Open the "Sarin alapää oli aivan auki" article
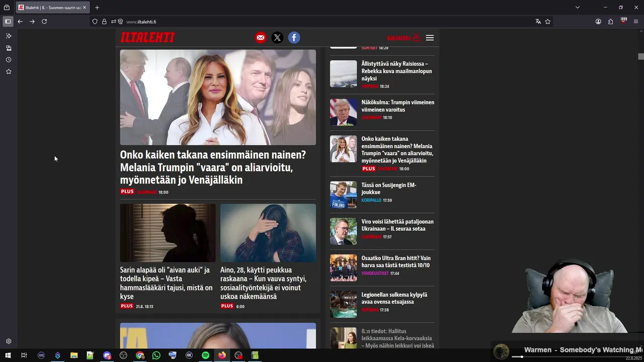 pyautogui.click(x=167, y=283)
